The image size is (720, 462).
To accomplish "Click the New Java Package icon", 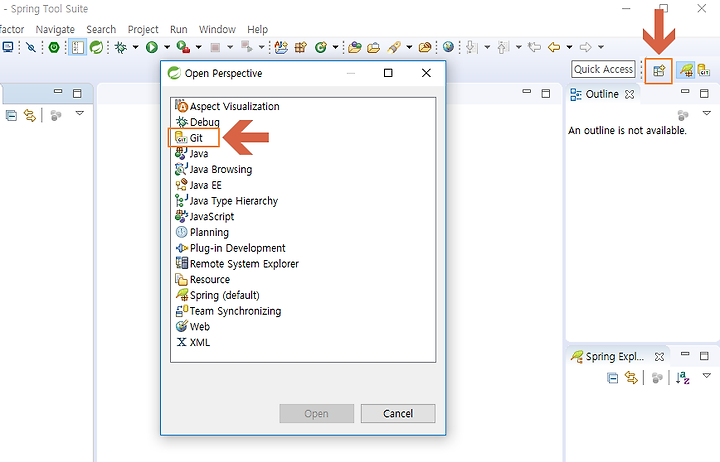I will click(x=301, y=47).
